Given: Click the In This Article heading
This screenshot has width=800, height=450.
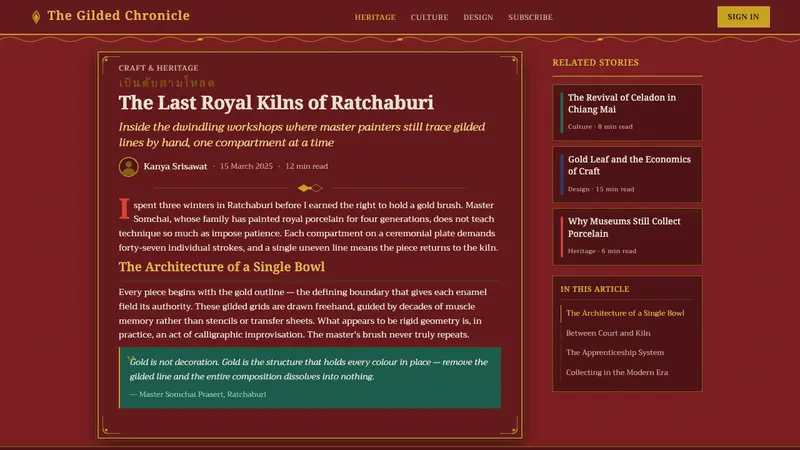Looking at the screenshot, I should [595, 289].
